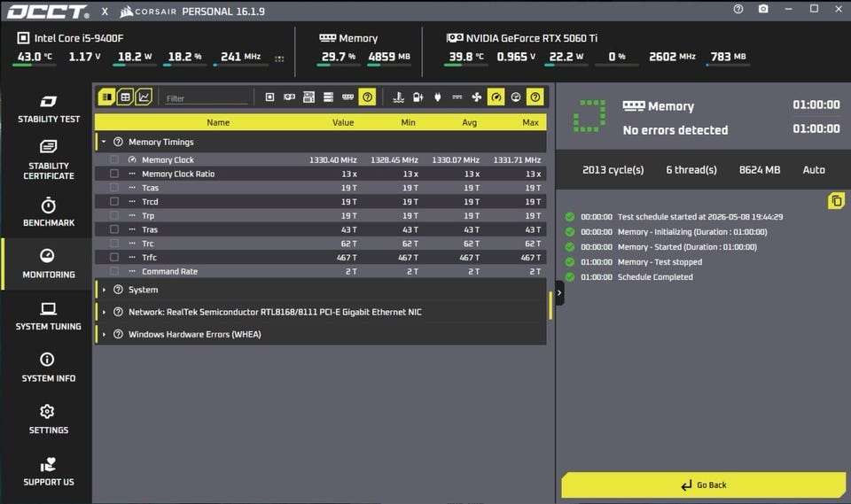Open the Settings section
The width and height of the screenshot is (851, 504).
48,420
